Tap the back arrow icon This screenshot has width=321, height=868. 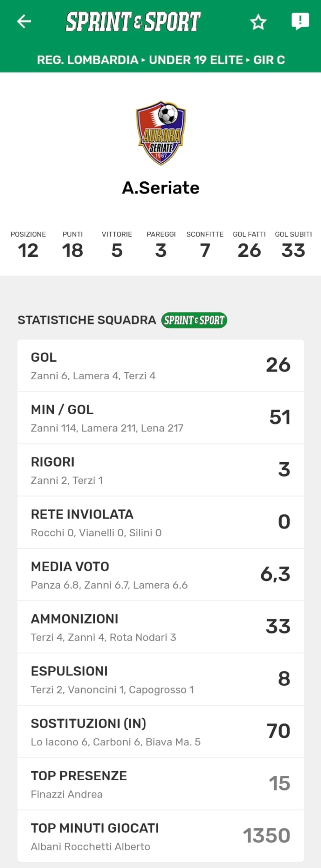pyautogui.click(x=24, y=21)
